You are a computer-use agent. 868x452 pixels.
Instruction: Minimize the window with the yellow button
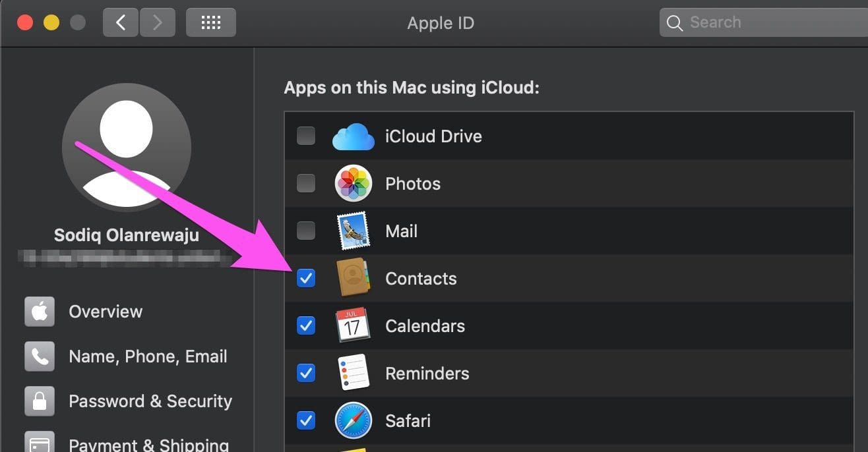click(51, 23)
